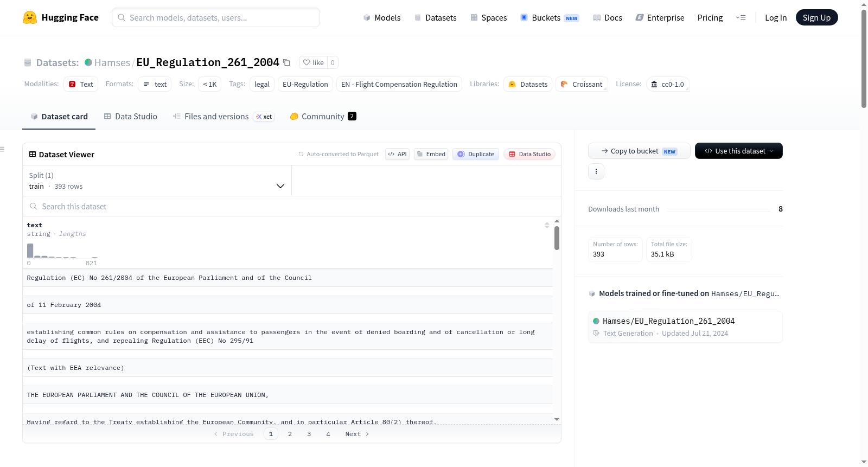Open the navigation menu list icon

click(741, 18)
